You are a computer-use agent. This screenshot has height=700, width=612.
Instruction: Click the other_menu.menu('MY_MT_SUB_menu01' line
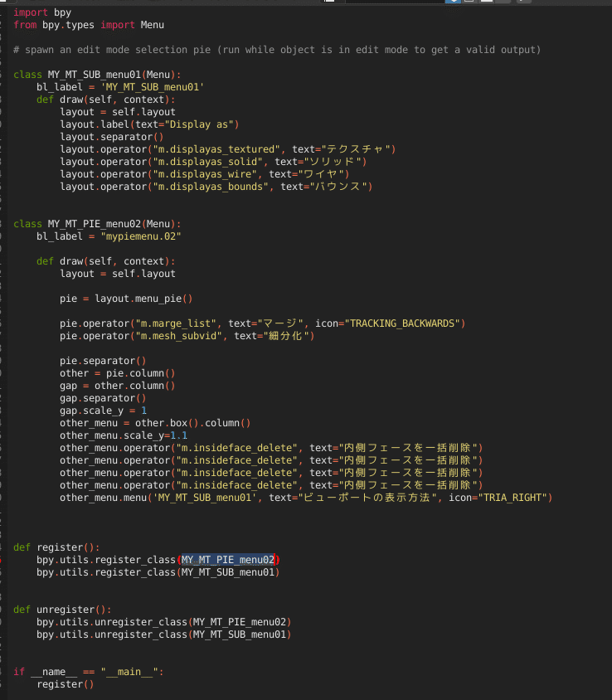point(306,498)
